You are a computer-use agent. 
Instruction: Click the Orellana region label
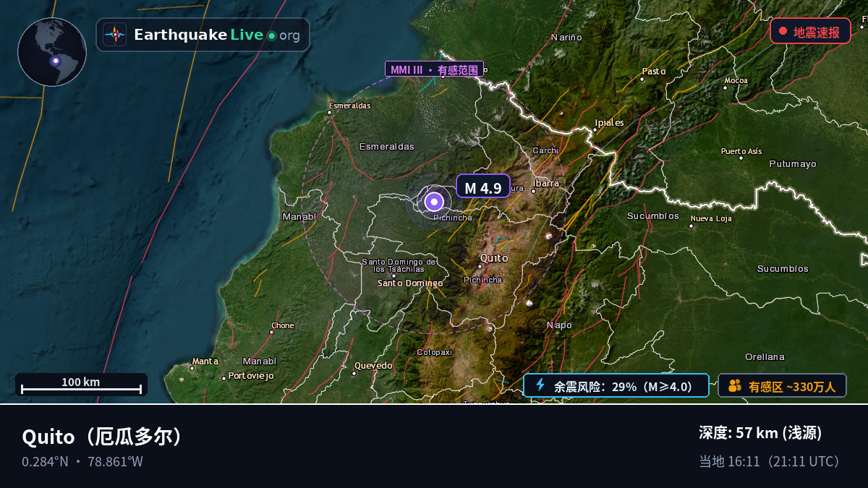point(765,357)
